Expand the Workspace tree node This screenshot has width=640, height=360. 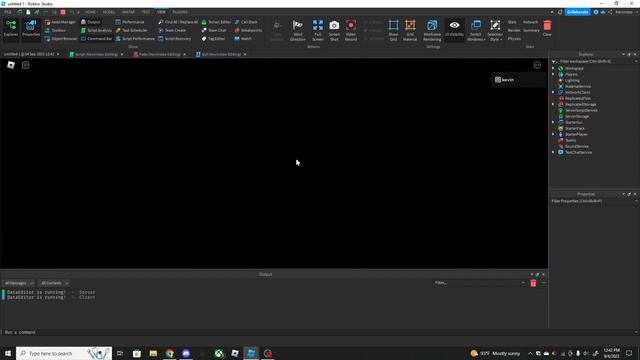(x=553, y=68)
